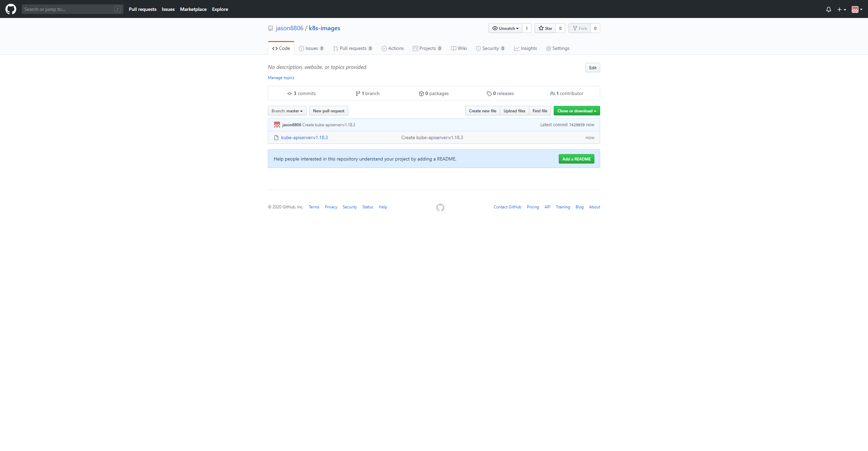Click Upload files button
The image size is (868, 451).
pyautogui.click(x=514, y=111)
